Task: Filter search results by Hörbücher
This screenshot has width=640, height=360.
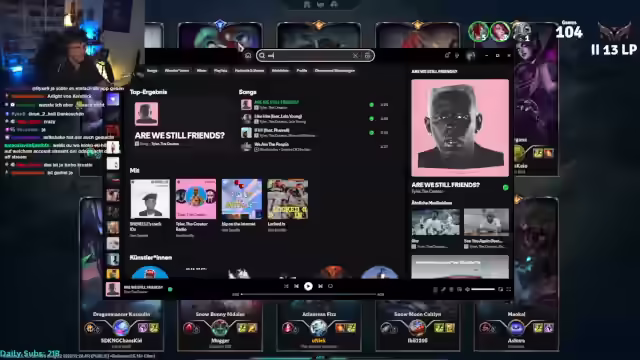Action: tap(280, 71)
